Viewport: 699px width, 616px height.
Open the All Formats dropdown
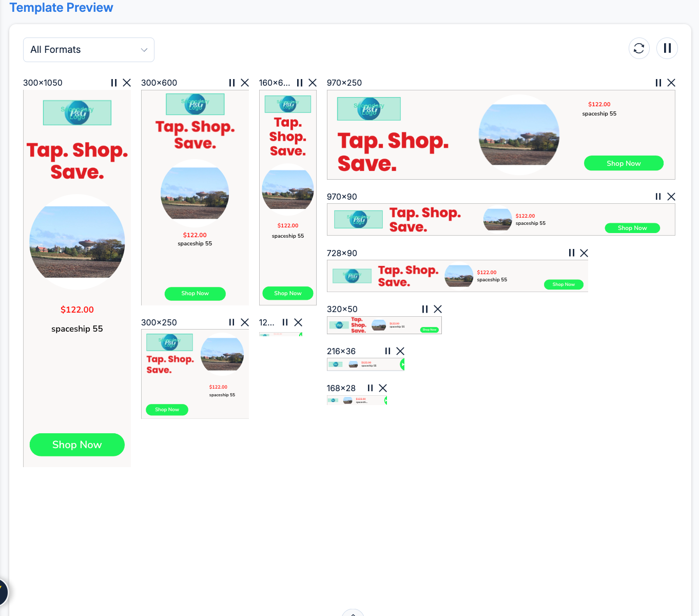(89, 50)
